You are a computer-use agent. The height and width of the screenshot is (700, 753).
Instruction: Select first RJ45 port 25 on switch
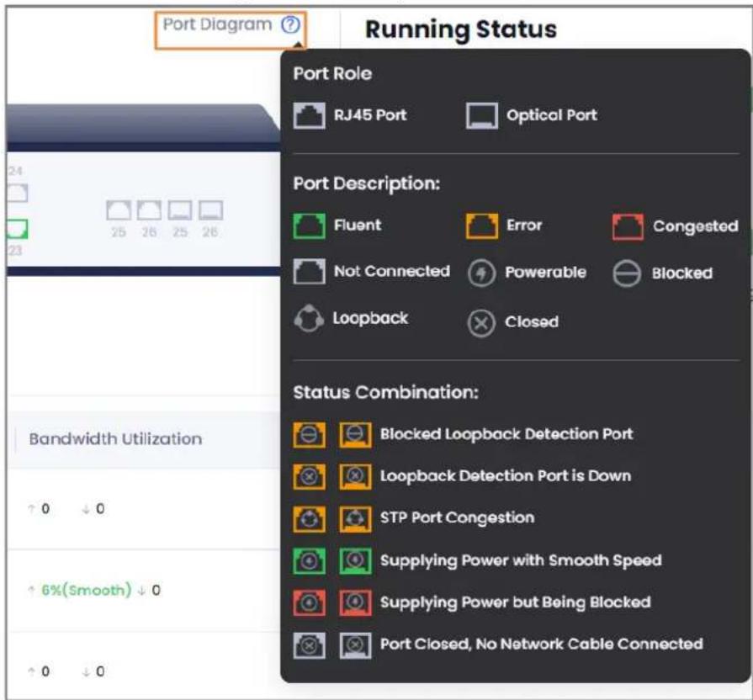point(119,210)
